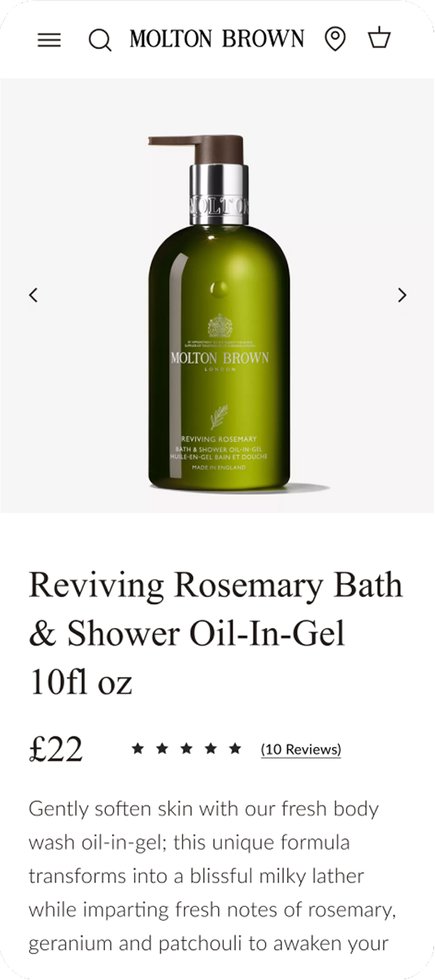Open the 10 Reviews link
The width and height of the screenshot is (435, 980).
301,750
